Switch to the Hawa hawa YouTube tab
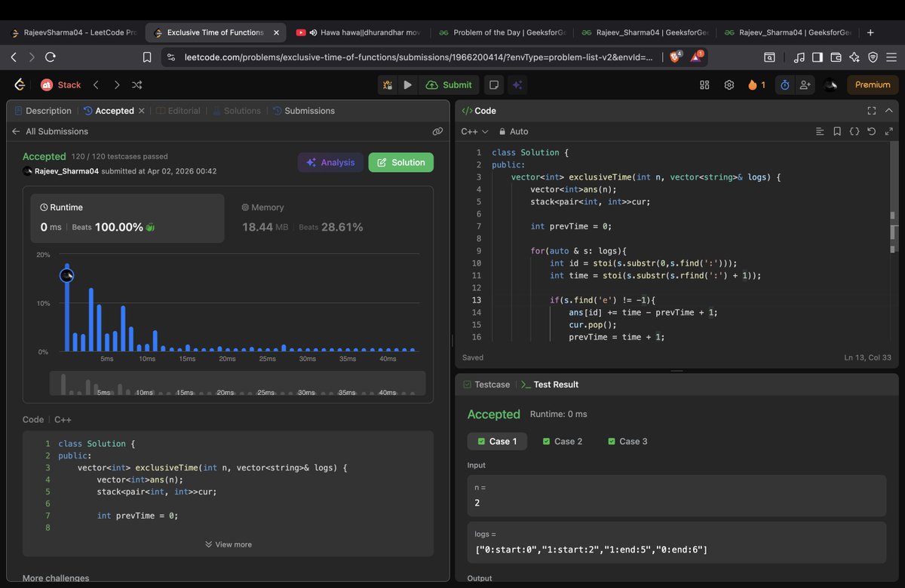This screenshot has height=588, width=905. coord(359,32)
